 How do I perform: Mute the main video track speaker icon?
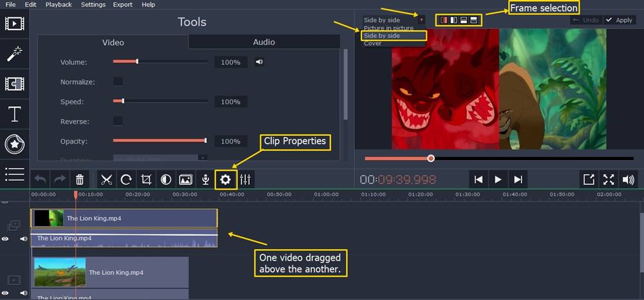point(24,293)
